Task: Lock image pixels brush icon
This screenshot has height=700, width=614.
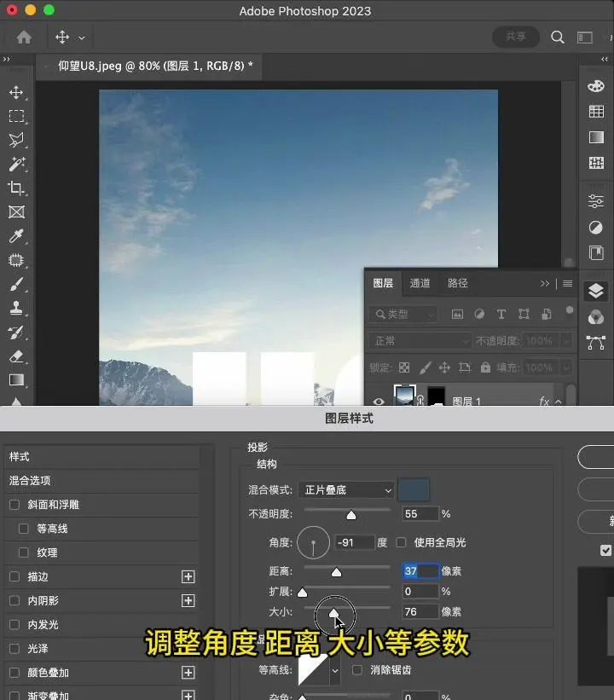Action: (x=426, y=367)
